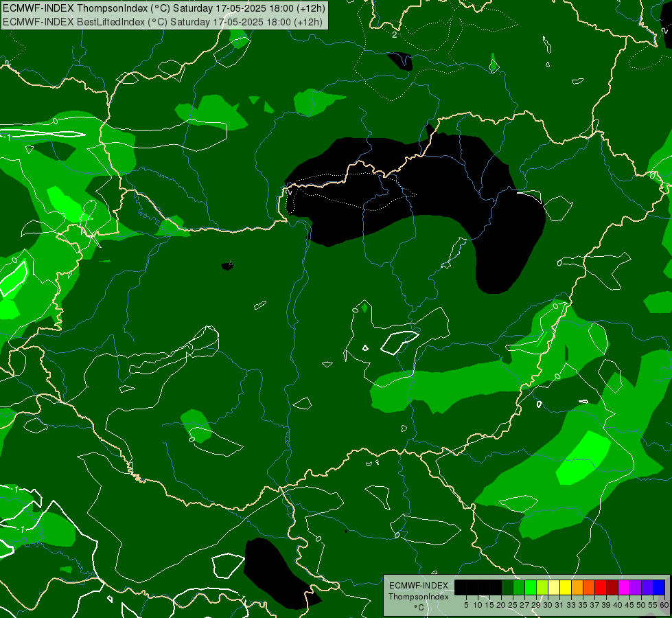Click the legend value 33
Image resolution: width=672 pixels, height=618 pixels.
[571, 605]
